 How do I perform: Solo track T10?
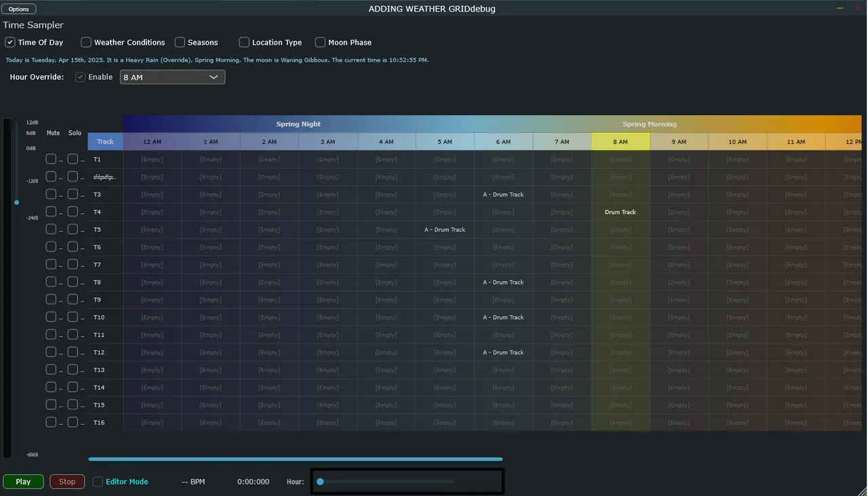(x=73, y=317)
